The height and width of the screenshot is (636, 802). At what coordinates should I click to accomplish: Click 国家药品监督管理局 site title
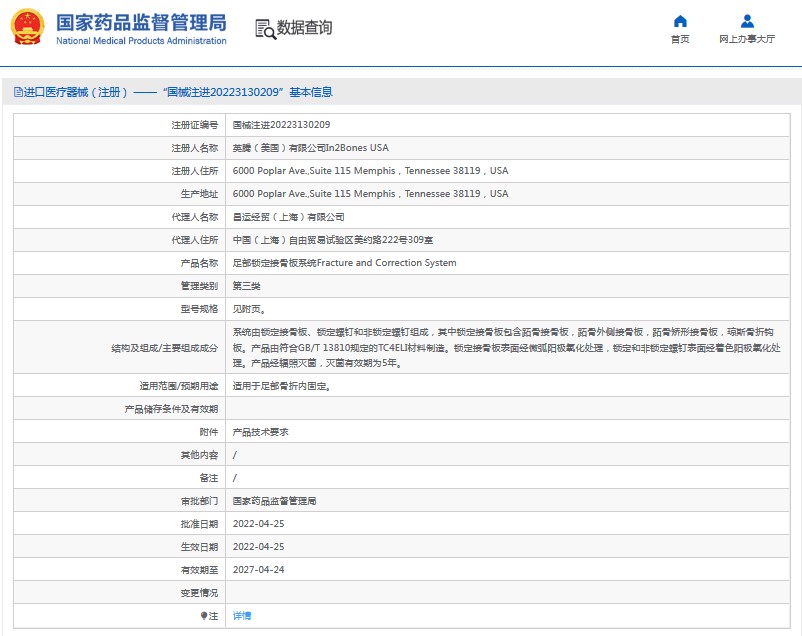pos(141,23)
